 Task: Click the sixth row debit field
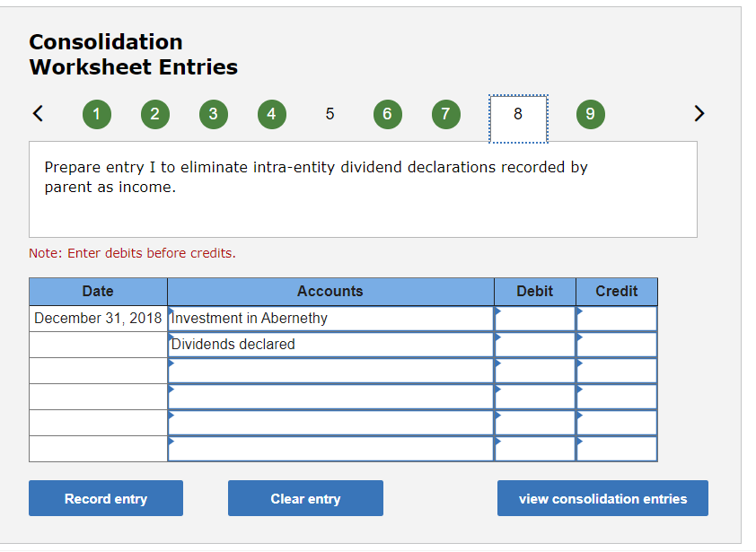click(x=535, y=449)
